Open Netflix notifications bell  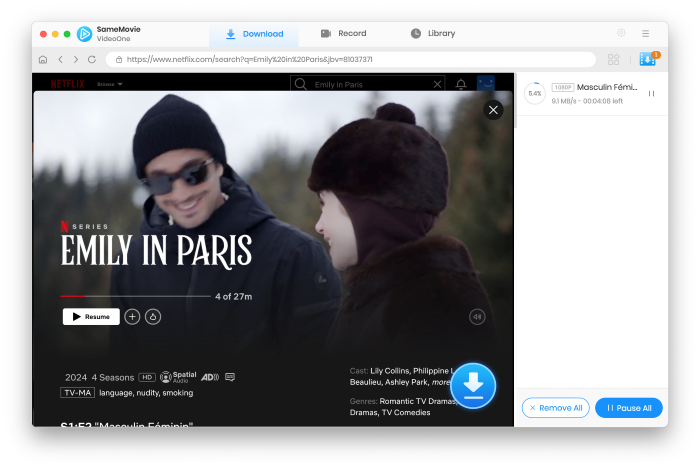tap(461, 84)
